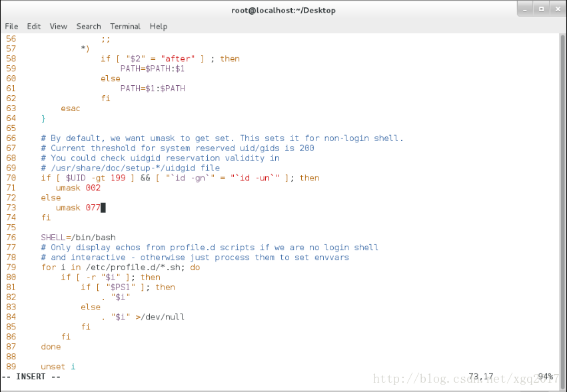Click the 'fi' on line 74
This screenshot has height=392, width=567.
pos(46,218)
